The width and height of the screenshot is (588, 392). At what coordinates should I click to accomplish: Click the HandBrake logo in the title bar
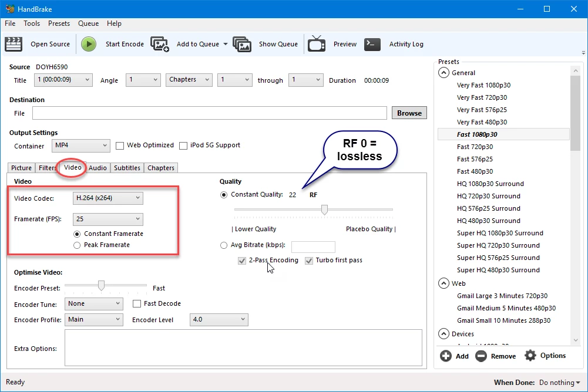click(10, 9)
